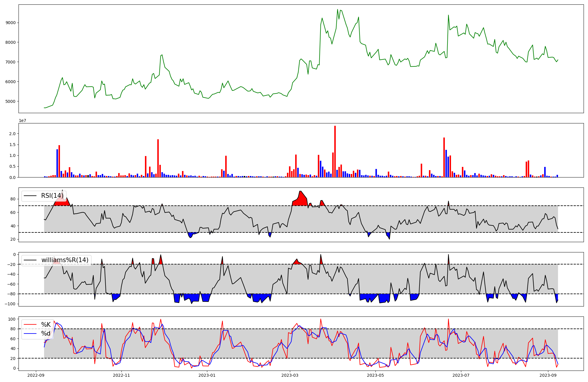
Task: Click the tallest red volume bar
Action: click(335, 151)
